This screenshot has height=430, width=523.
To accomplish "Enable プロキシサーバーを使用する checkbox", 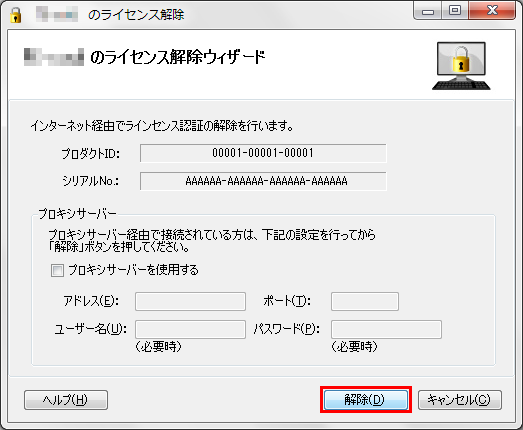I will (x=57, y=270).
